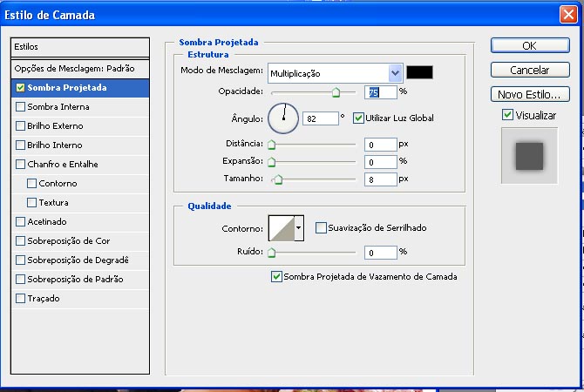584x392 pixels.
Task: Select Opções de Mesclagem: Padrão
Action: (74, 68)
